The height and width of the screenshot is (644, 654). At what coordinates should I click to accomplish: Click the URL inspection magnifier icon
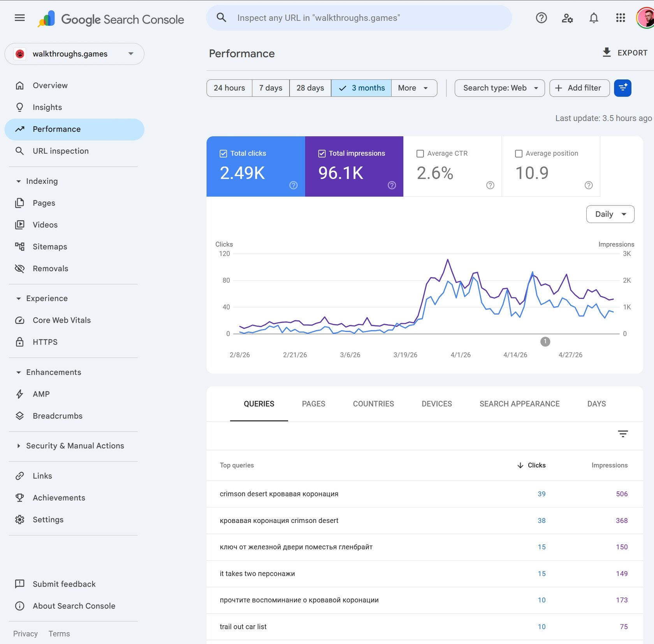click(x=19, y=151)
